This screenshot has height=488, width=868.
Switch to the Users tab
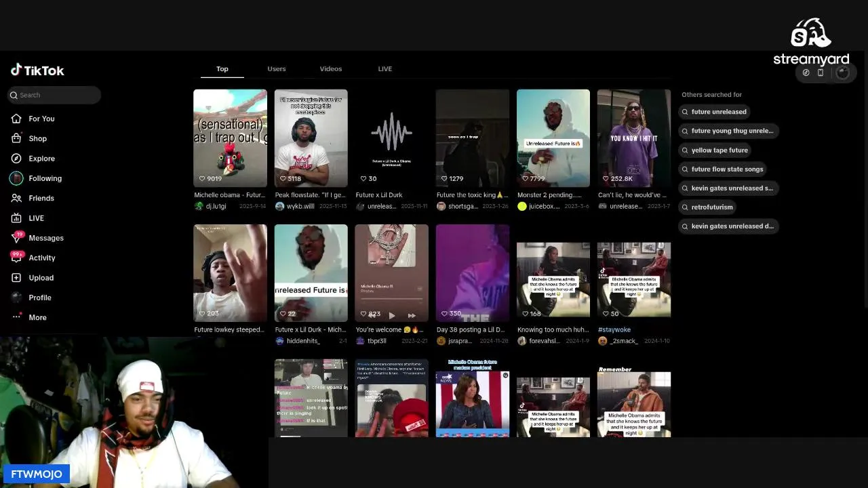point(277,68)
